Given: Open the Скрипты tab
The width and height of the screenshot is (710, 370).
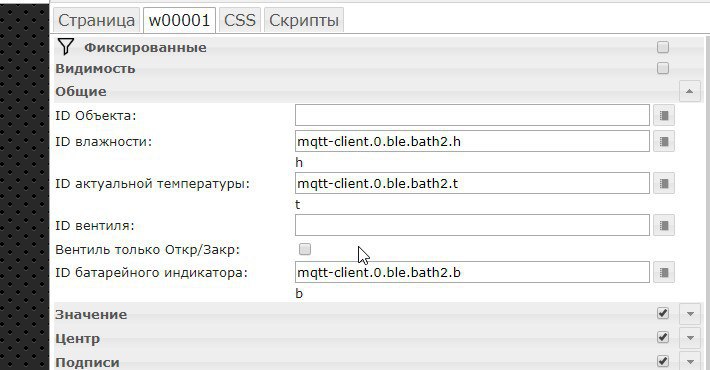Looking at the screenshot, I should pyautogui.click(x=304, y=20).
